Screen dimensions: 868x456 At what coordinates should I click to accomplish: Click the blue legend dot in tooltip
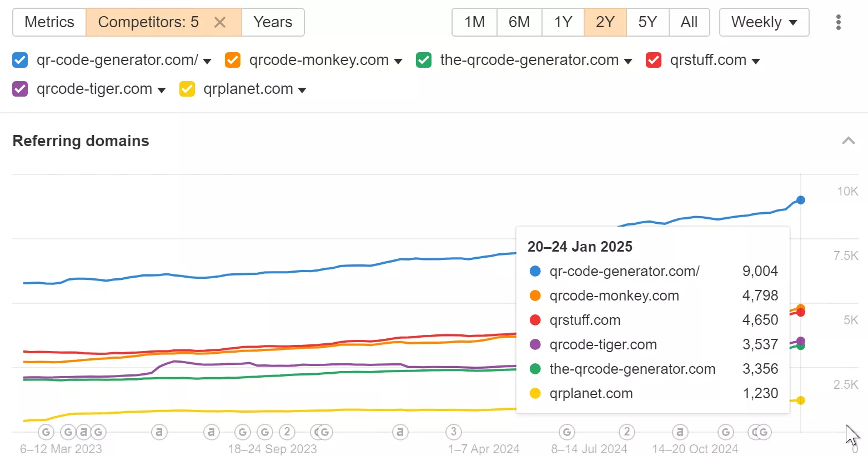click(x=535, y=271)
